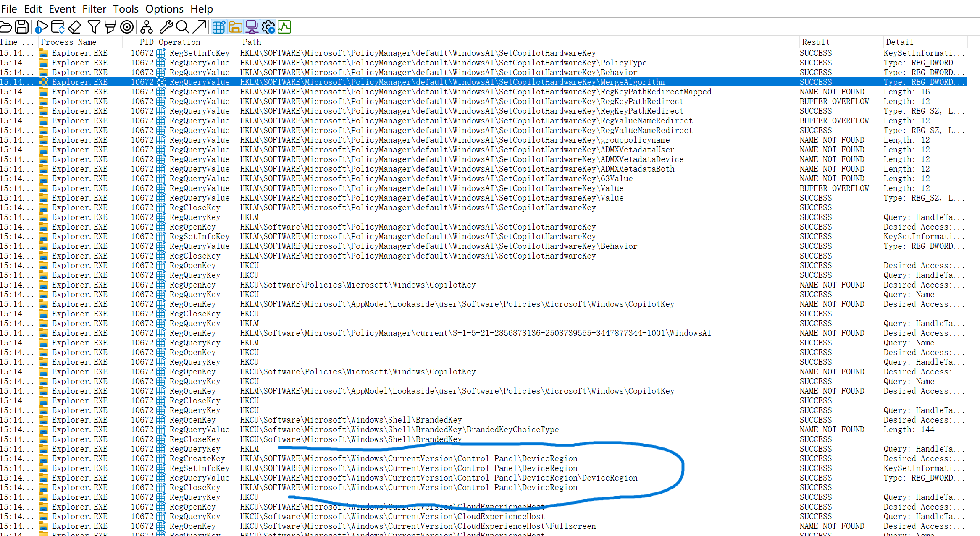Viewport: 980px width, 536px height.
Task: Toggle Show File System Activity button
Action: coord(235,27)
